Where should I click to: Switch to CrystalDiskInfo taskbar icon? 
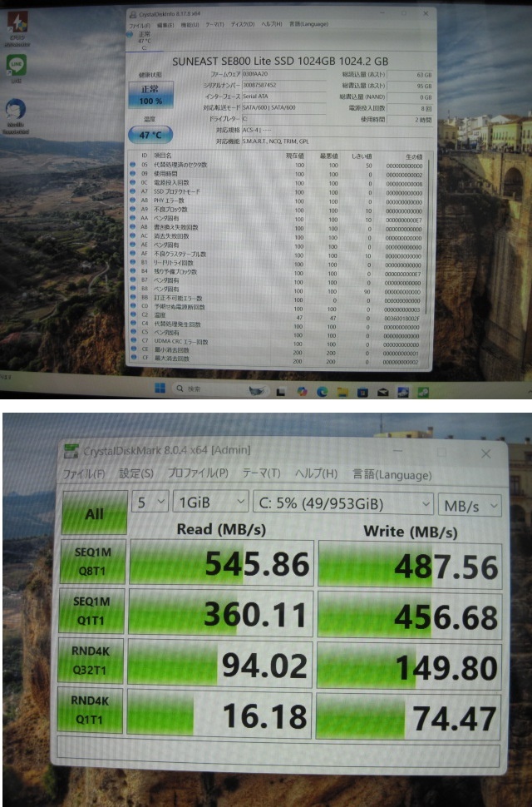click(403, 392)
